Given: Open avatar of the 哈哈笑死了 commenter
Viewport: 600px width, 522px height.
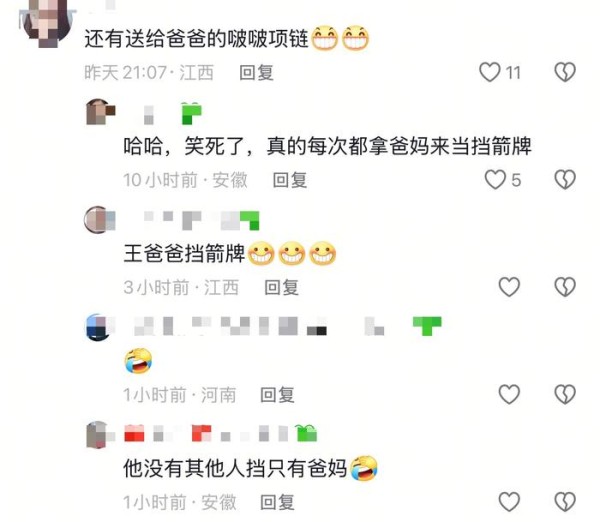Looking at the screenshot, I should (100, 112).
